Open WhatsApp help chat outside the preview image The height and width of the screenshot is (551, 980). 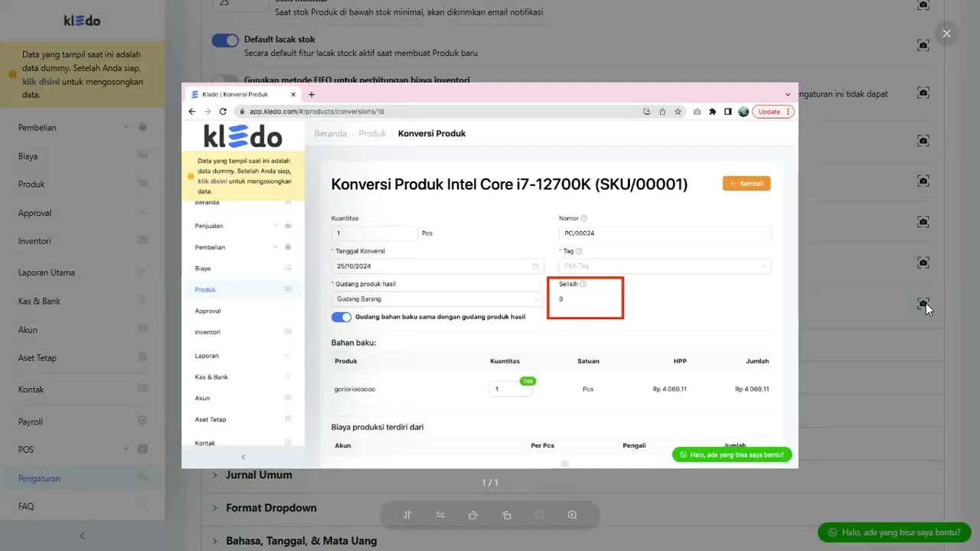coord(894,533)
